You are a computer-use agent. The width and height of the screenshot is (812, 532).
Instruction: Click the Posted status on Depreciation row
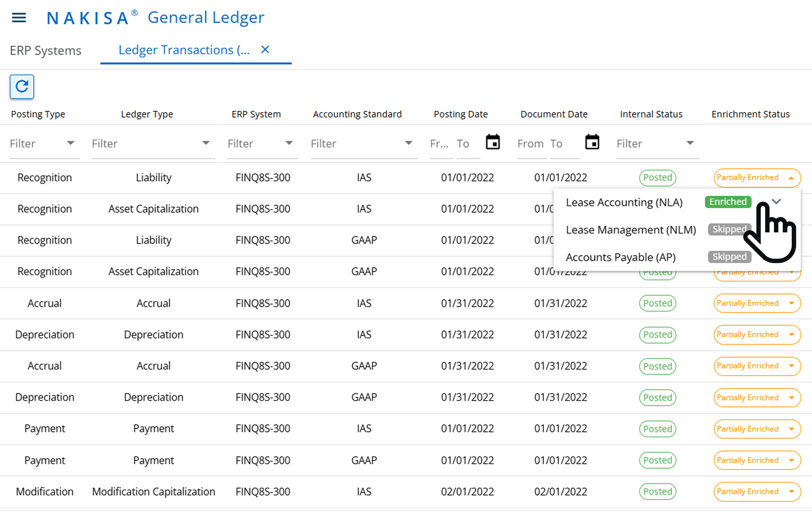point(657,335)
